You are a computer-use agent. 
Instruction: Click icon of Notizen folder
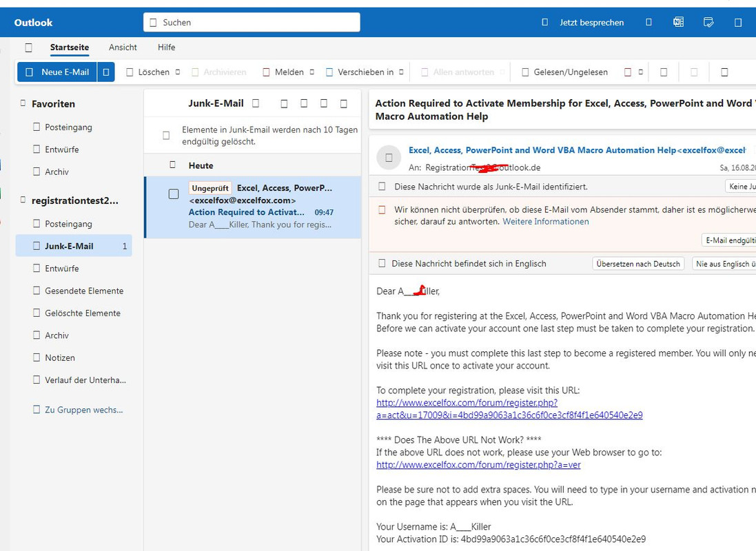(x=37, y=357)
